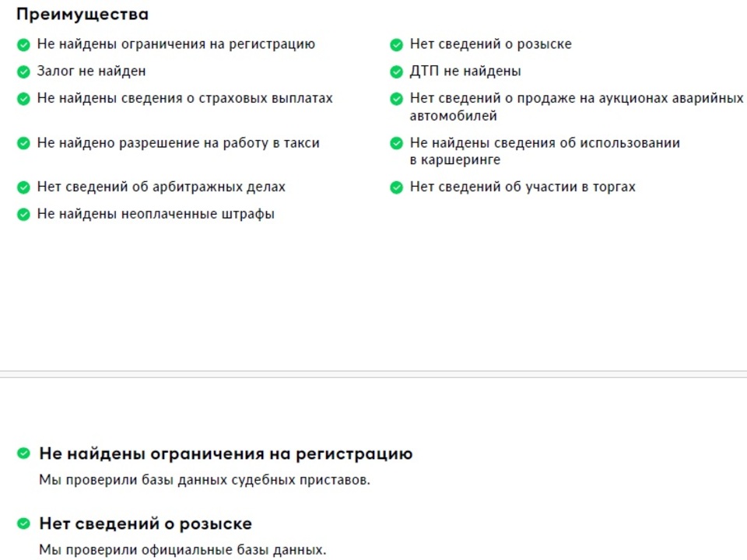Click check icon beside 'Нет сведений об участии в торгах'
The height and width of the screenshot is (560, 747).
[396, 187]
